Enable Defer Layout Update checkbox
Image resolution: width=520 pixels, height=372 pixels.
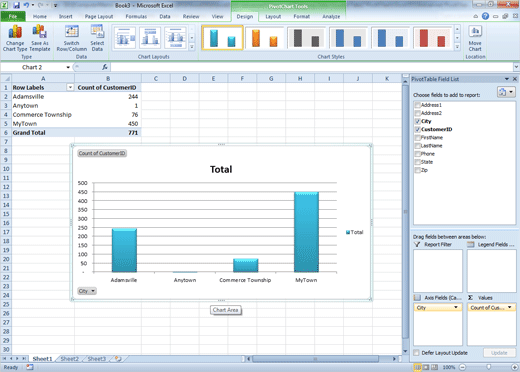click(x=416, y=353)
